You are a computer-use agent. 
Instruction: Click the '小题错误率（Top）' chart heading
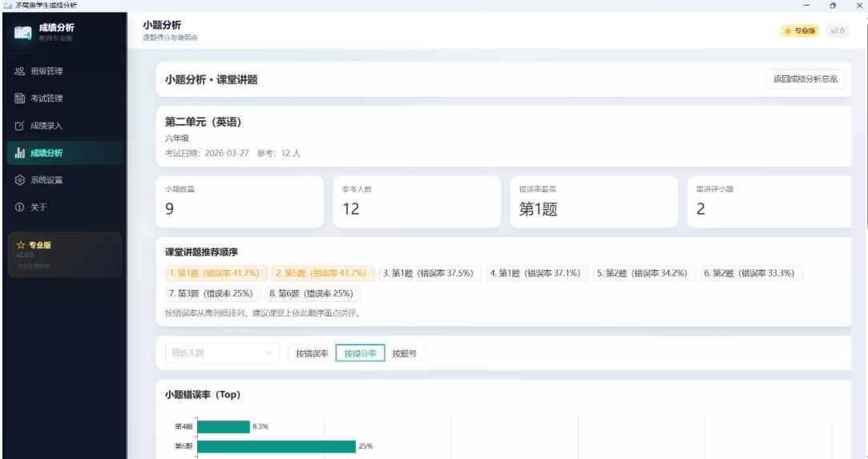(x=203, y=395)
